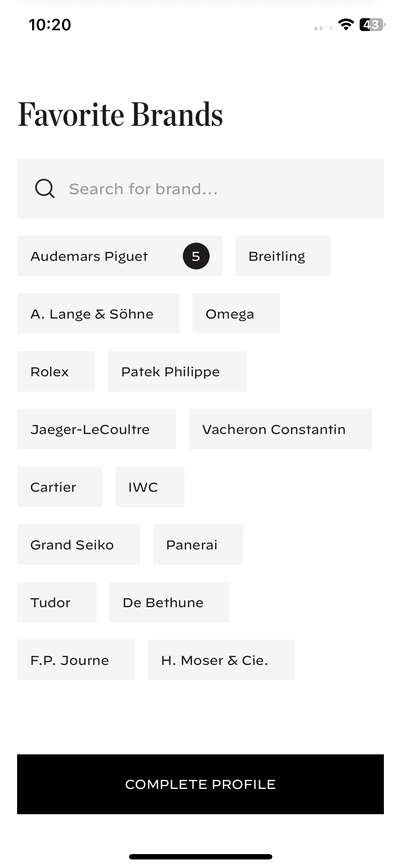
Task: Focus the Search for brand field
Action: (200, 188)
